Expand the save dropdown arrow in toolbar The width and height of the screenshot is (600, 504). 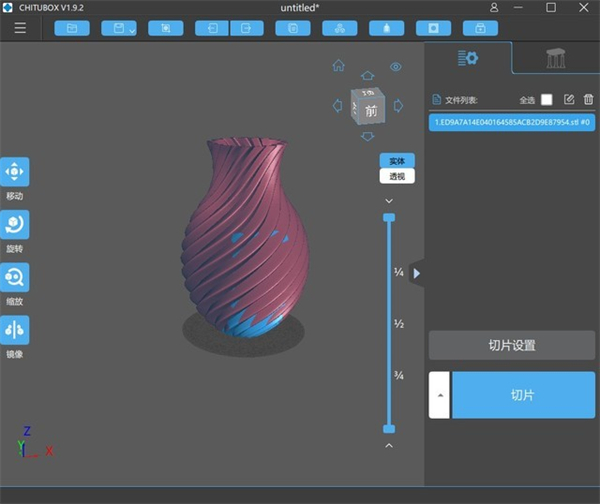pos(131,29)
